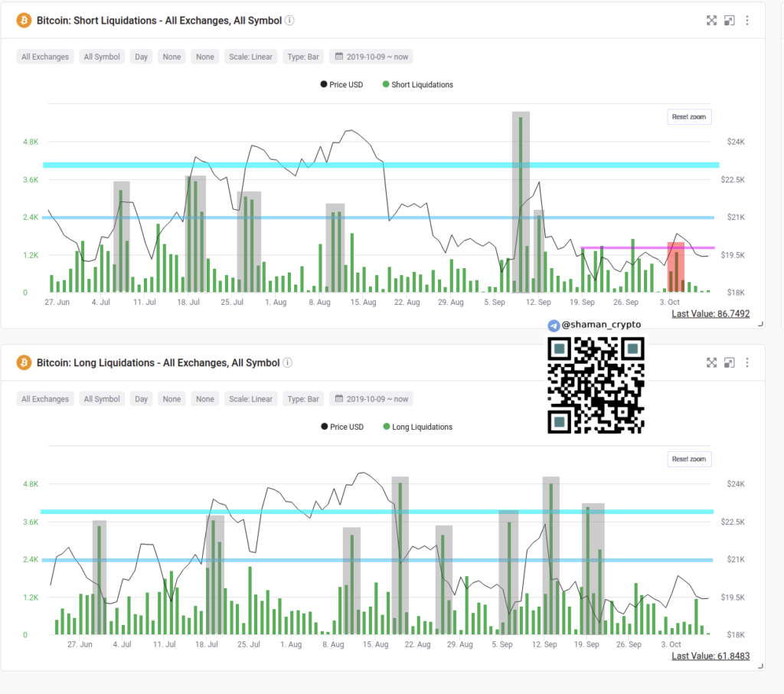Open All Exchanges dropdown in Short Liquidations chart
This screenshot has height=694, width=784.
[x=45, y=57]
